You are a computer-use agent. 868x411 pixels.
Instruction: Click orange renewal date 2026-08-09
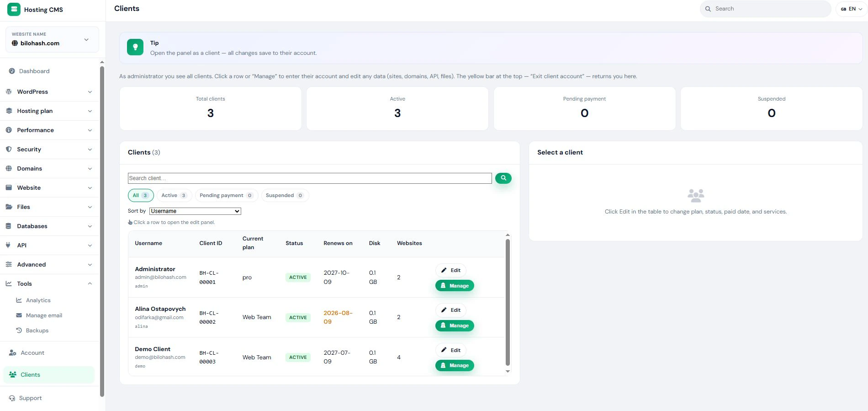[338, 317]
